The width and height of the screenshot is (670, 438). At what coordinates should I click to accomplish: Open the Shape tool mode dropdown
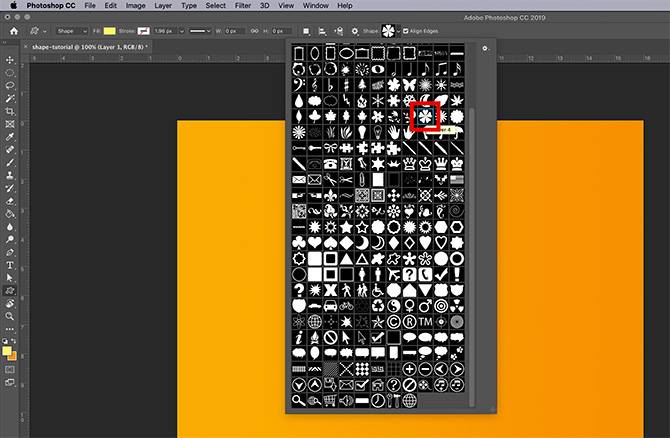(x=72, y=31)
